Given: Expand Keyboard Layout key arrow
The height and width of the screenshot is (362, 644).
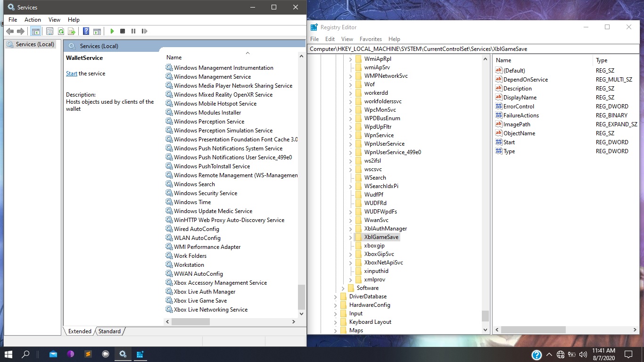Looking at the screenshot, I should click(335, 322).
